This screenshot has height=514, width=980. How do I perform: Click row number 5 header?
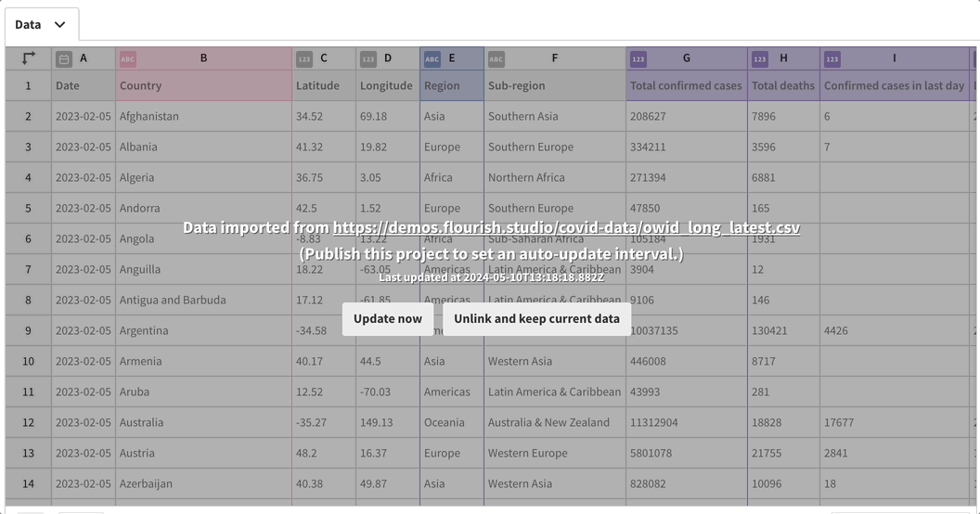point(28,208)
